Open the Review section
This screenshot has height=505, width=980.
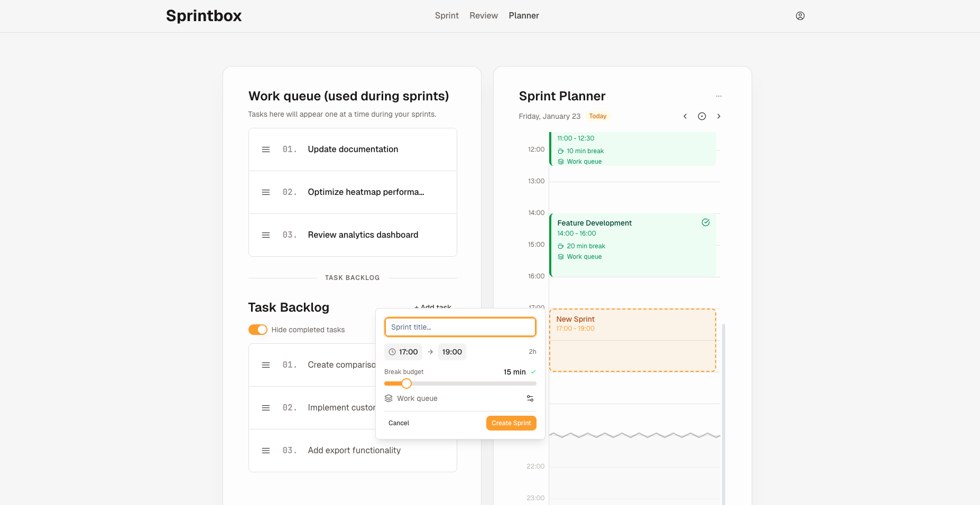pos(483,15)
